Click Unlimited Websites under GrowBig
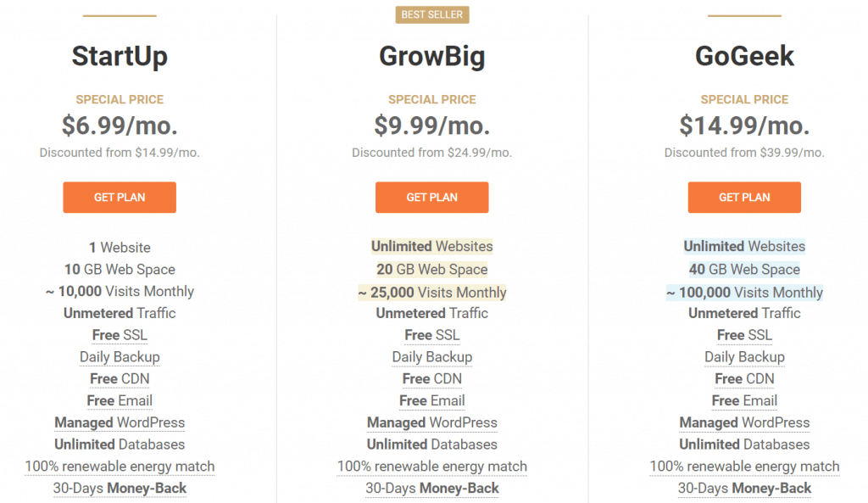 click(431, 246)
